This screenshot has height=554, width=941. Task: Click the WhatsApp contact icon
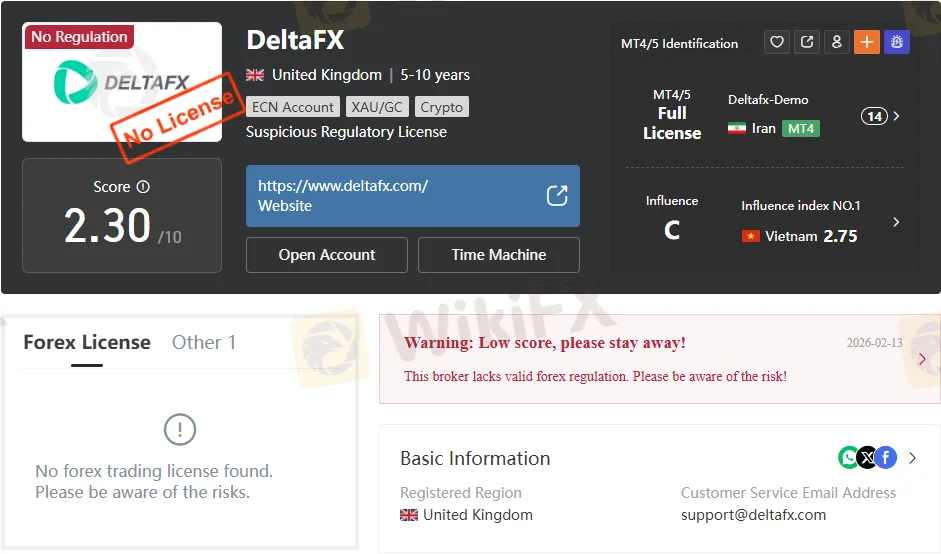[849, 458]
